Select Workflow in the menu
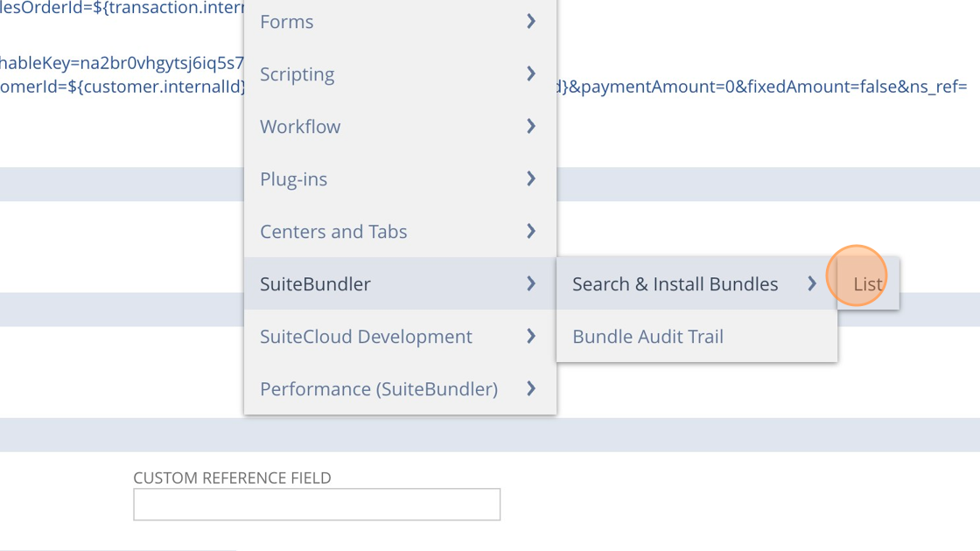Image resolution: width=980 pixels, height=551 pixels. 400,126
